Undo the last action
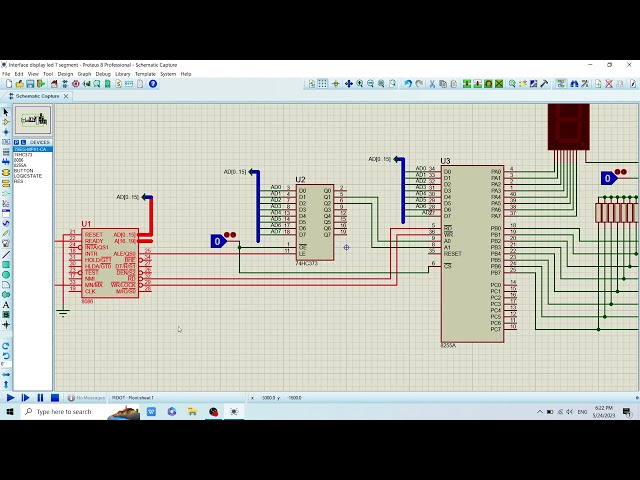640x480 pixels. (407, 84)
